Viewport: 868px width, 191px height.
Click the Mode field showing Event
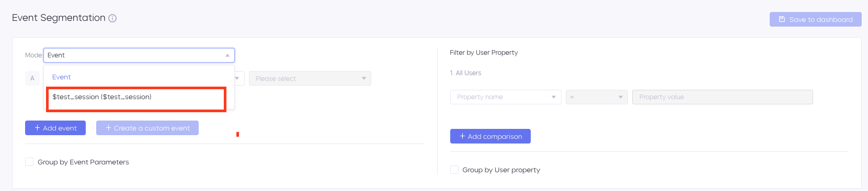[139, 55]
